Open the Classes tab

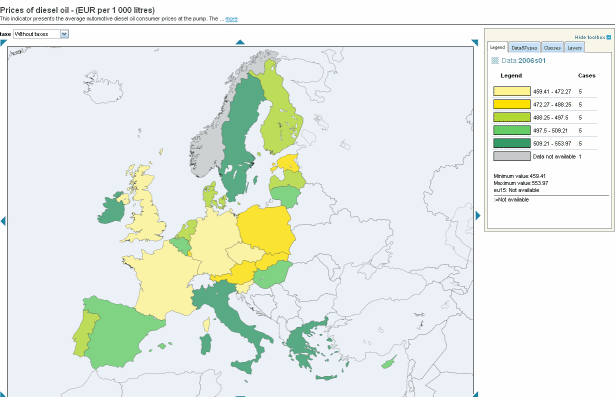click(x=552, y=48)
